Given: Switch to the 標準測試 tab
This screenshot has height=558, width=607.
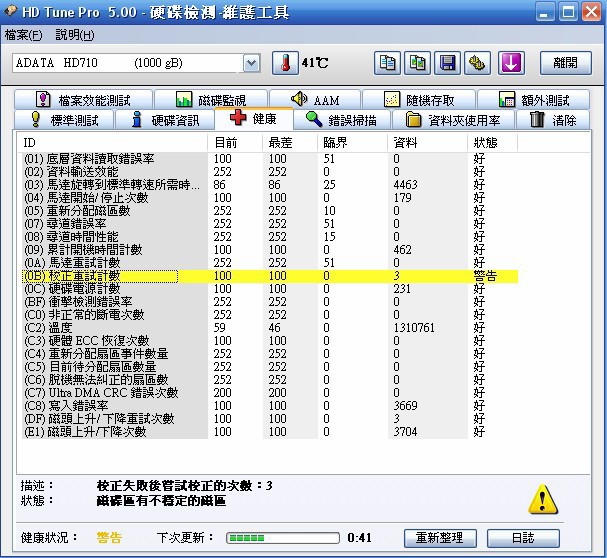Looking at the screenshot, I should pos(64,120).
